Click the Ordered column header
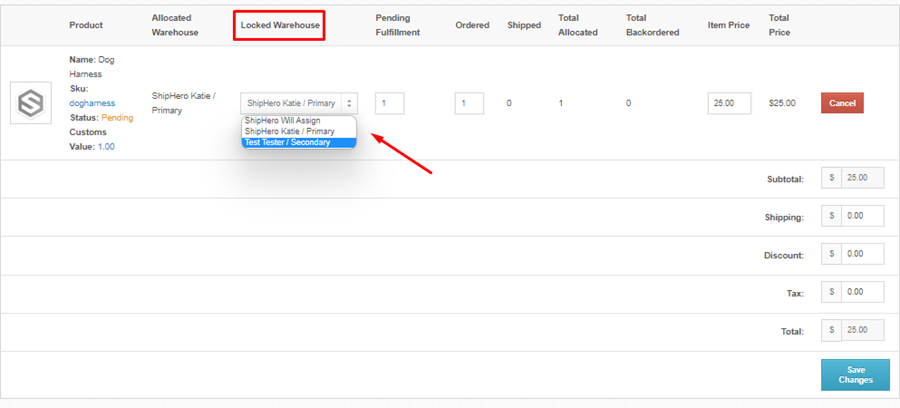The image size is (900, 408). (x=472, y=25)
